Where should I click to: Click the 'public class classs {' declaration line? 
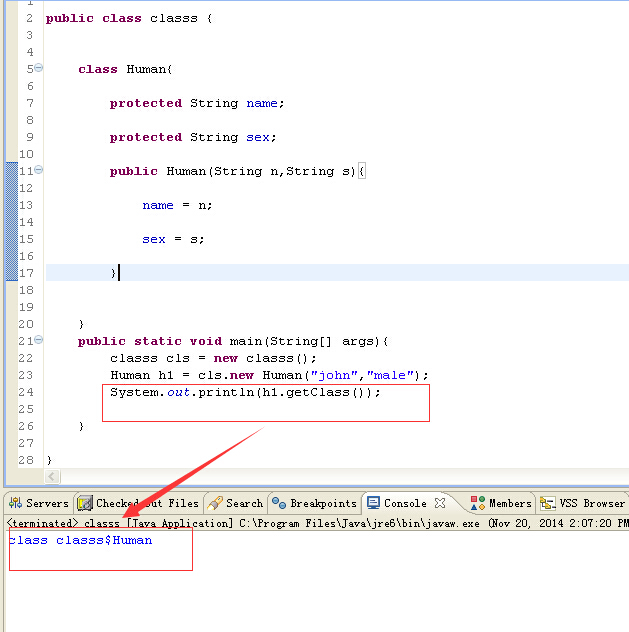[129, 19]
